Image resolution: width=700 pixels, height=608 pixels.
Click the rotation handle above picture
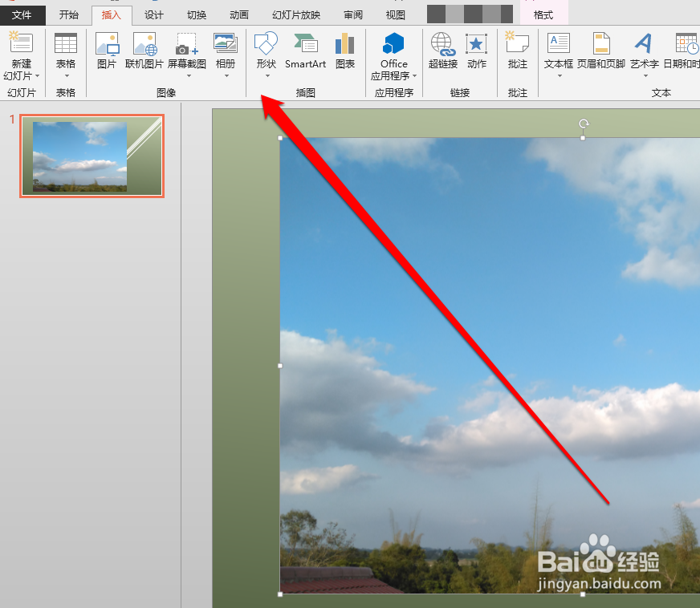(584, 123)
